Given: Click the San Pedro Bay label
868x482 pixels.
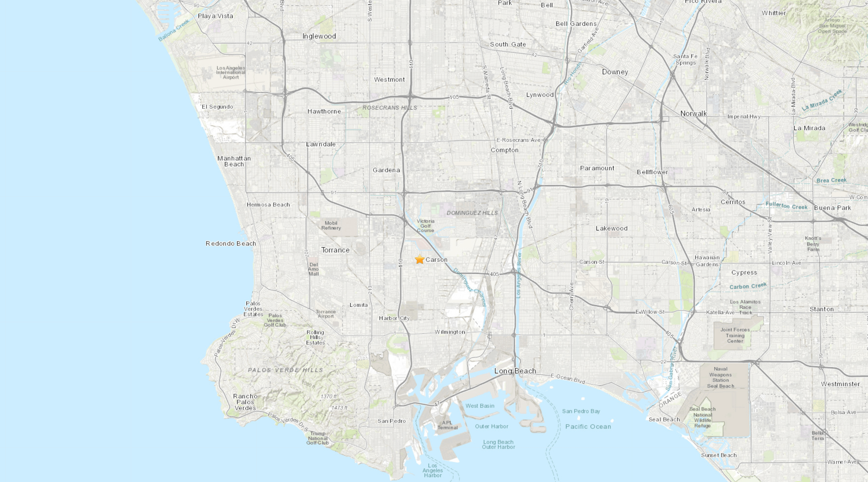Looking at the screenshot, I should pos(581,411).
